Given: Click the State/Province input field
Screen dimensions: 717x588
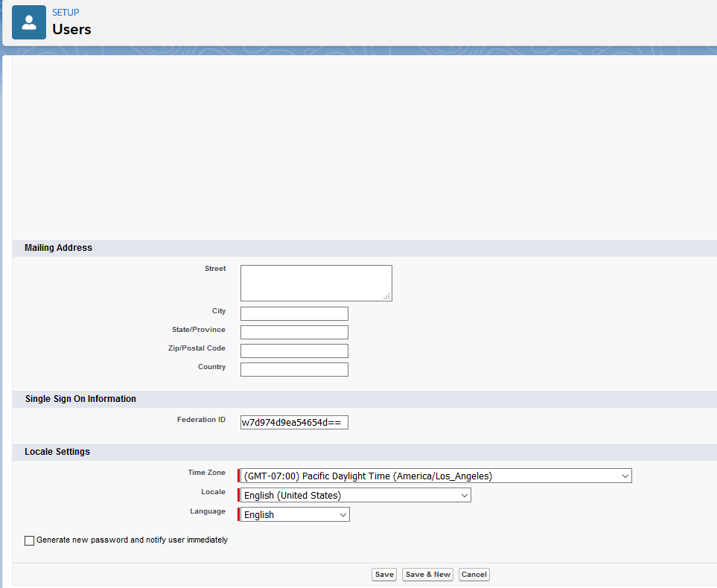Looking at the screenshot, I should [294, 333].
